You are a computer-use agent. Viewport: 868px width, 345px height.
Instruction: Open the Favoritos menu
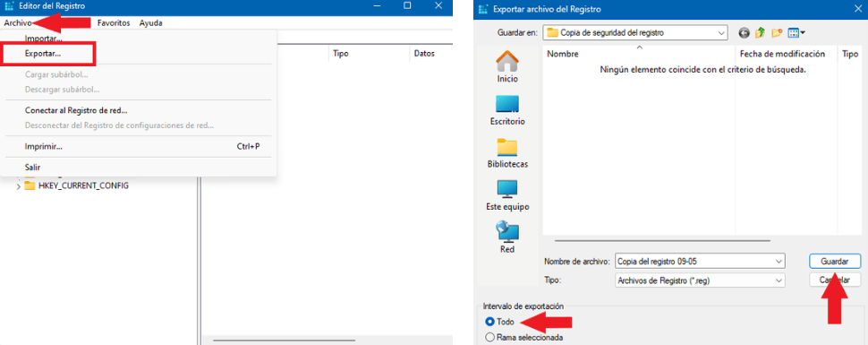114,22
